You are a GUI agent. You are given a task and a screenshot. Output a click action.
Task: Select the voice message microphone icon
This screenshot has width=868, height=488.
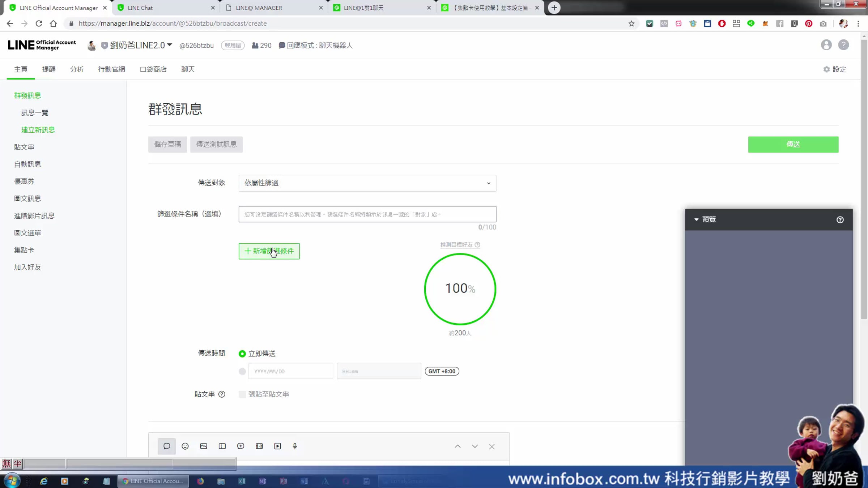(295, 446)
